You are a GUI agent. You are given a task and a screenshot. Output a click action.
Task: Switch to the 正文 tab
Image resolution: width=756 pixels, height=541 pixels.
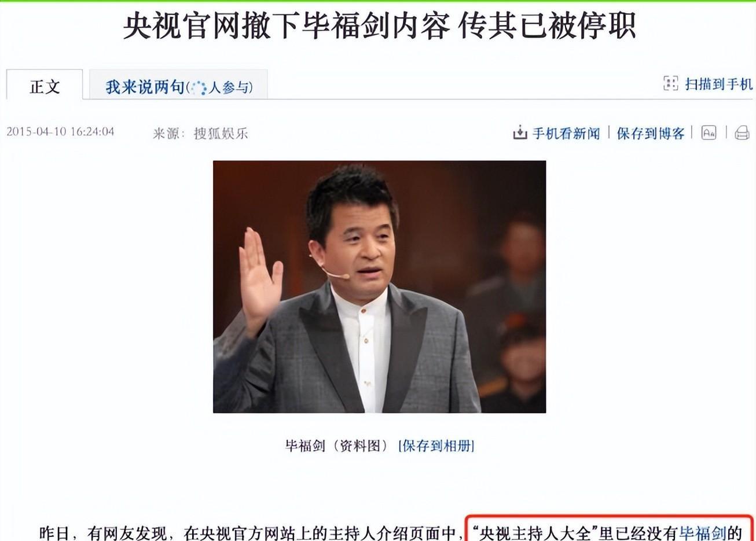coord(45,87)
